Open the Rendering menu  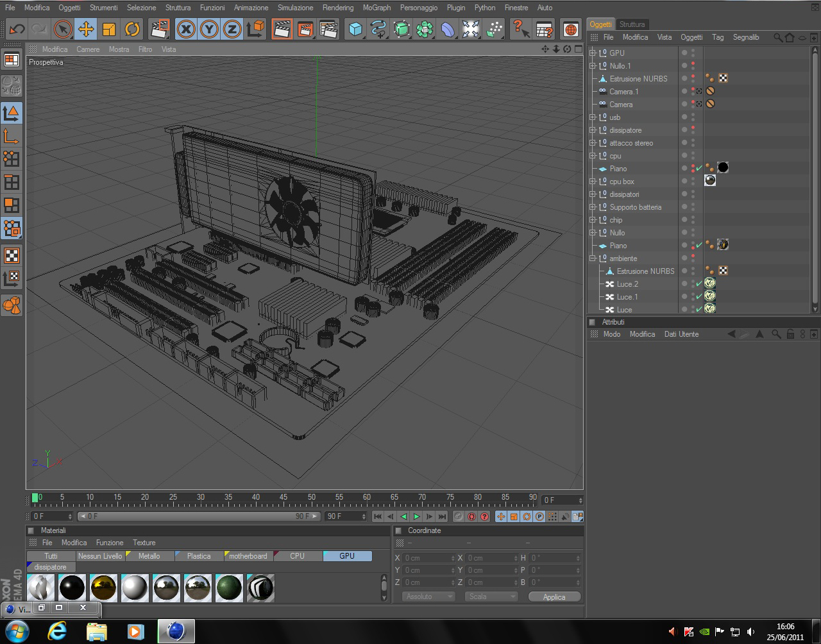[337, 8]
